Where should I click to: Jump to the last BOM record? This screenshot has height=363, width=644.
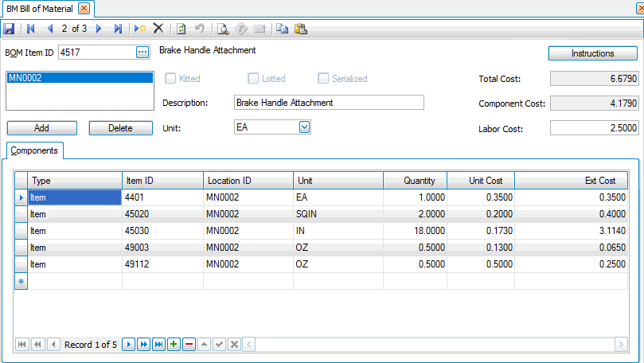pyautogui.click(x=118, y=28)
